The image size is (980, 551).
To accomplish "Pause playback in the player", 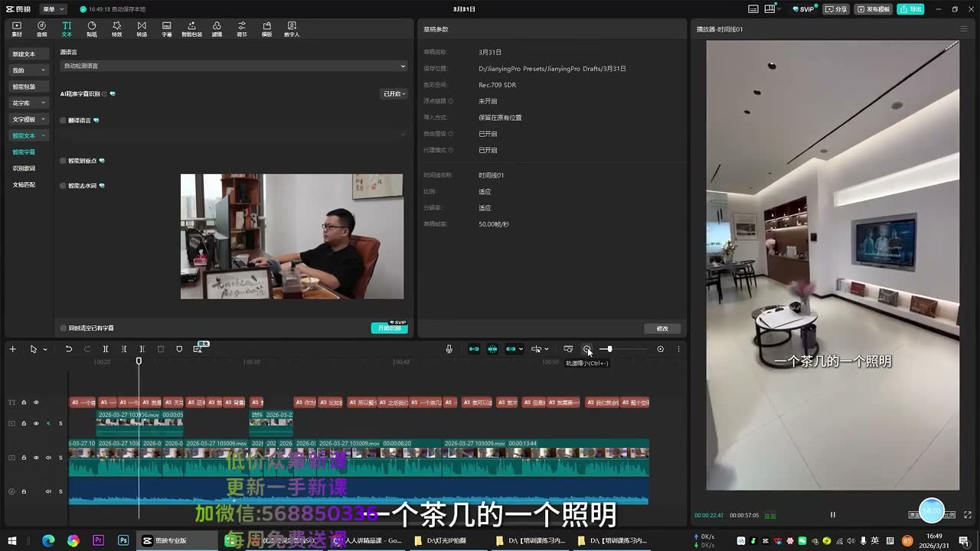I will pos(833,515).
